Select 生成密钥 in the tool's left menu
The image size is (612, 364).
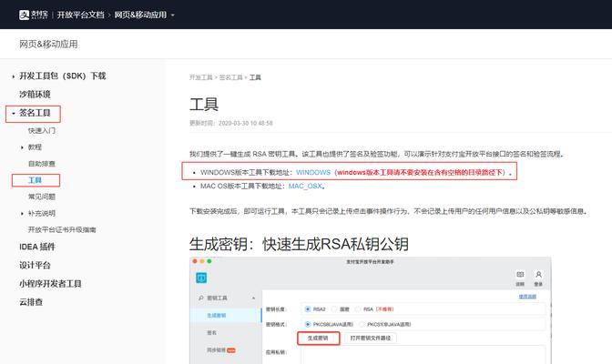pyautogui.click(x=216, y=315)
